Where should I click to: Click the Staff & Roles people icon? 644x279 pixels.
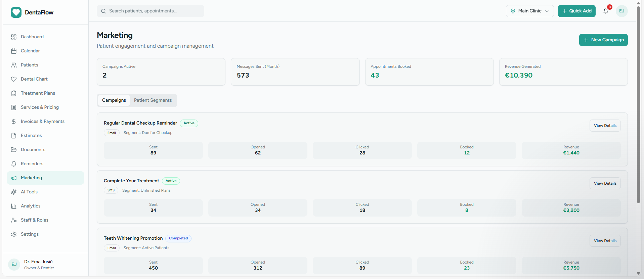[x=14, y=220]
